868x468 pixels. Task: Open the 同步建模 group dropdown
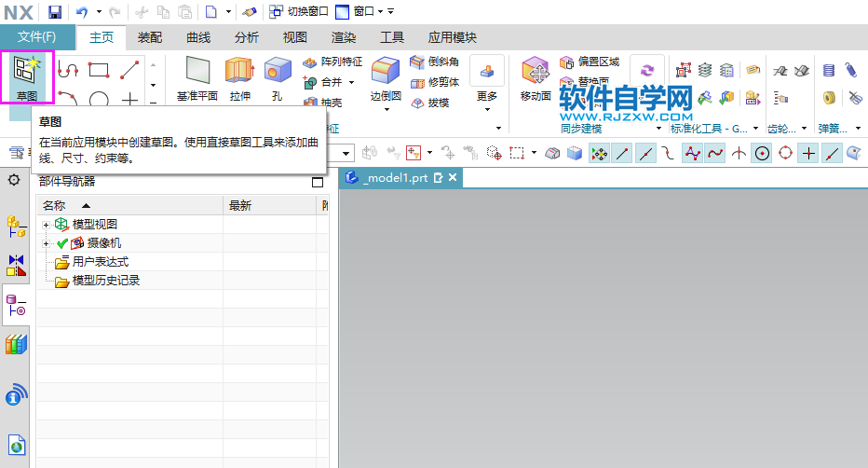[658, 129]
